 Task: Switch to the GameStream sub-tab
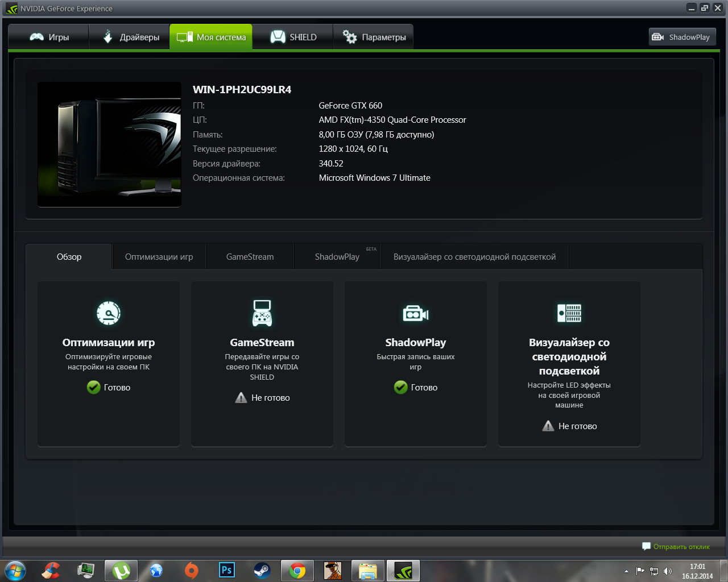click(x=250, y=257)
